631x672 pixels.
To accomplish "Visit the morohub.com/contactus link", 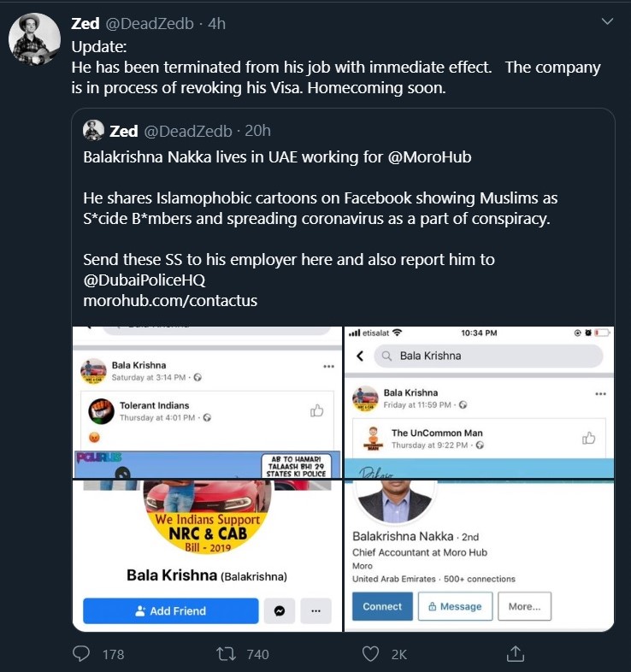I will pyautogui.click(x=170, y=300).
